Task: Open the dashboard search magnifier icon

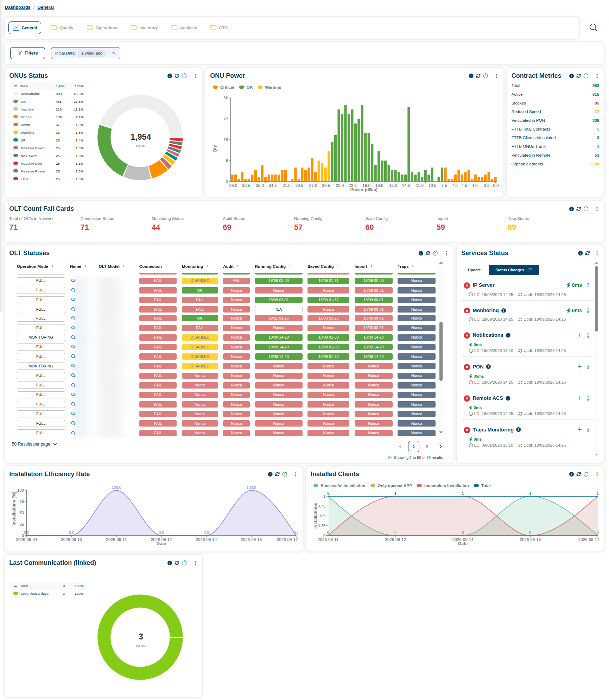Action: [593, 27]
